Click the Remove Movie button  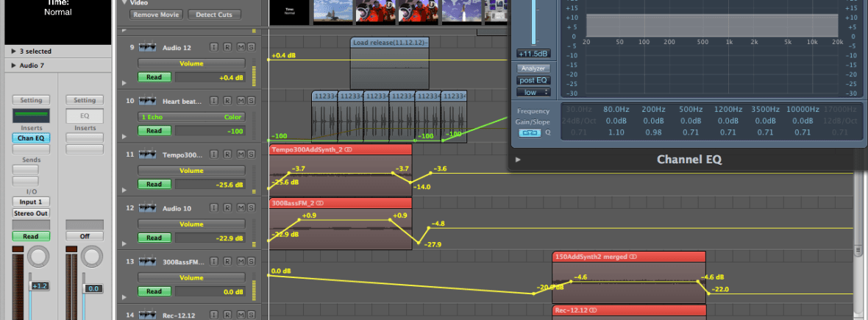pos(156,15)
